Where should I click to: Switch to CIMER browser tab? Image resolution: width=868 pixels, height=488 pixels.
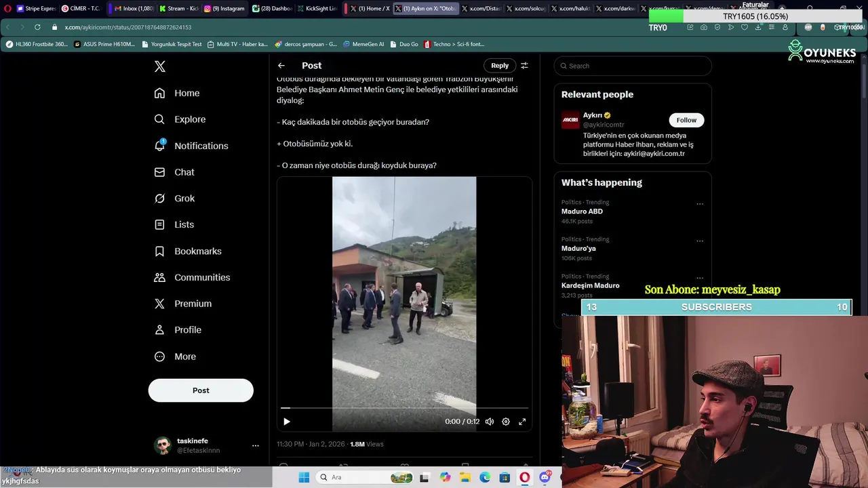tap(81, 9)
